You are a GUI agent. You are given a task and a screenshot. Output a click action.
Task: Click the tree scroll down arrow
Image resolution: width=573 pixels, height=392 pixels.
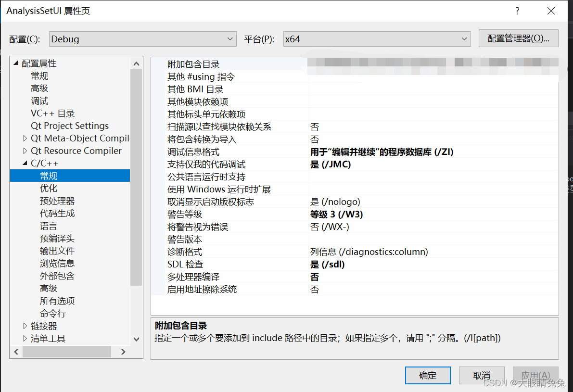click(136, 339)
